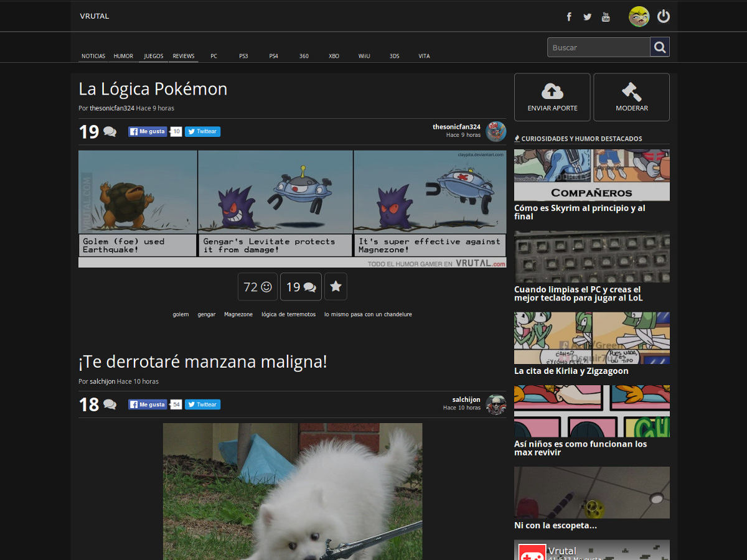Go to the VRUTAL home logo
747x560 pixels.
95,16
